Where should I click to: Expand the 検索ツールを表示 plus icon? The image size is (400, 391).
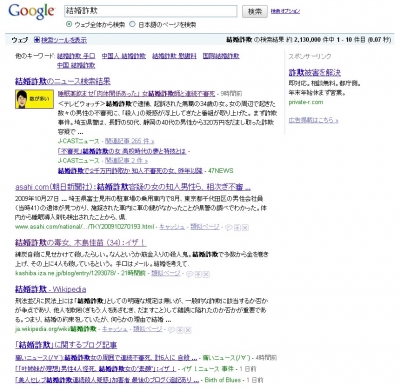point(37,40)
